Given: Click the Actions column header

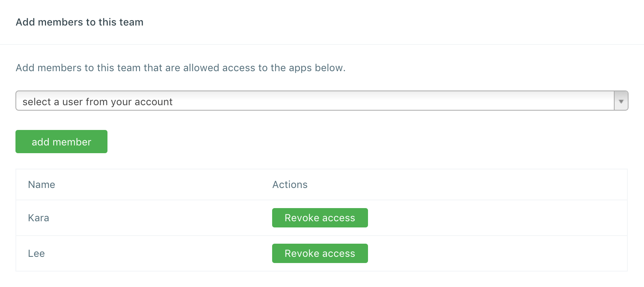Looking at the screenshot, I should tap(290, 184).
